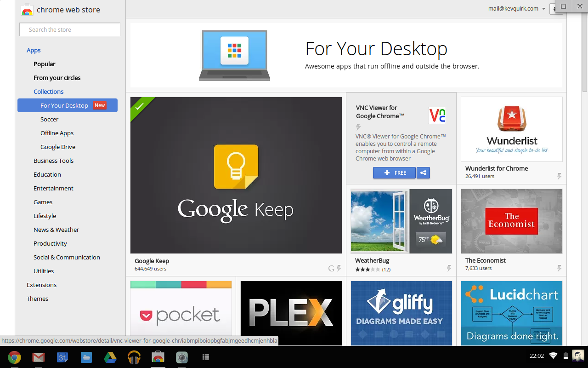Screen dimensions: 588x368
Task: Click the Chrome Web Store logo
Action: (27, 9)
